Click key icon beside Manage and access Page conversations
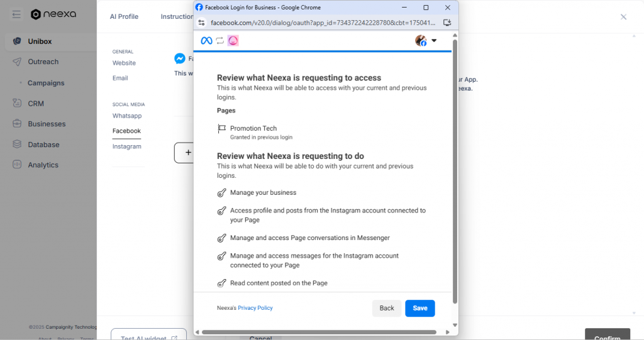Screen dimensions: 644x340 pos(222,238)
